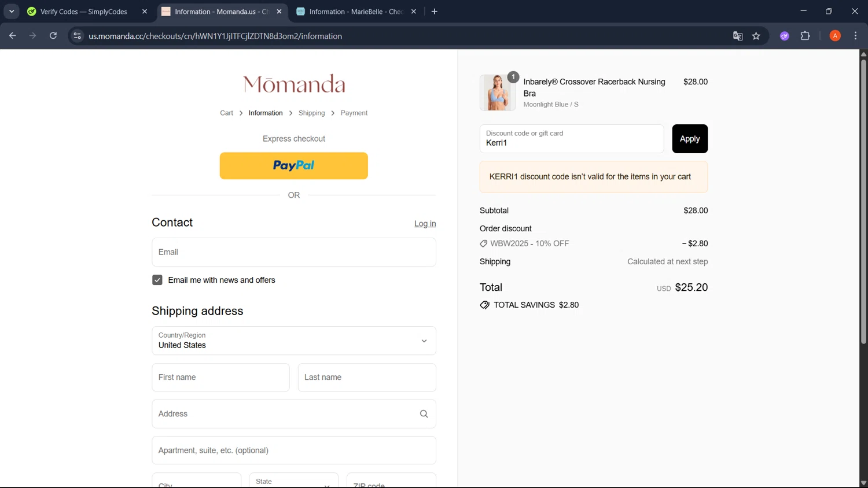Click the WBW2025 discount tag icon

tap(484, 244)
